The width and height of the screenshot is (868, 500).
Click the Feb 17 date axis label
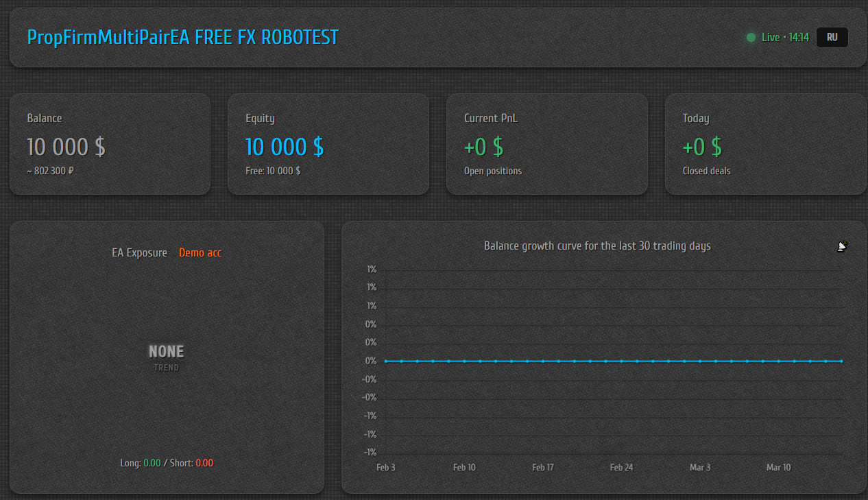[543, 467]
